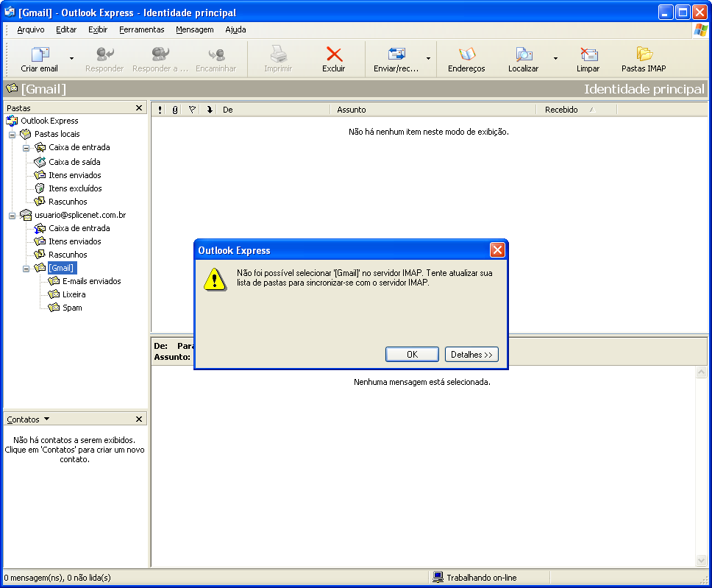
Task: Click the Responder toolbar icon
Action: point(105,54)
